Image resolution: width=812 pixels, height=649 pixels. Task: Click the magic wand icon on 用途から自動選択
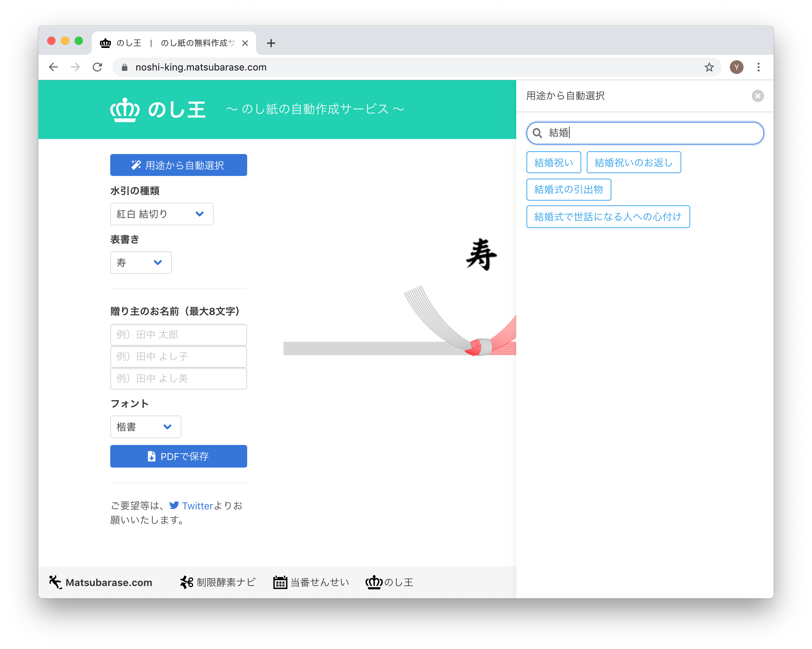[136, 165]
